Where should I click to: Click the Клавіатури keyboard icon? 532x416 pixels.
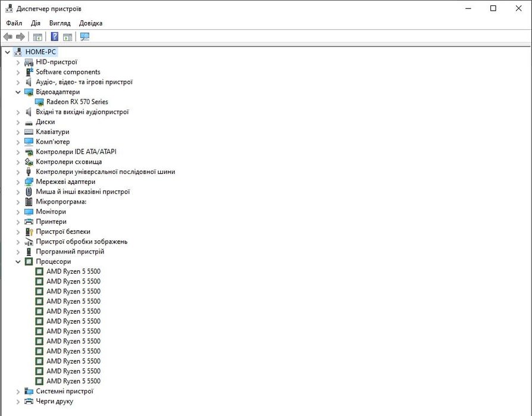click(x=29, y=132)
